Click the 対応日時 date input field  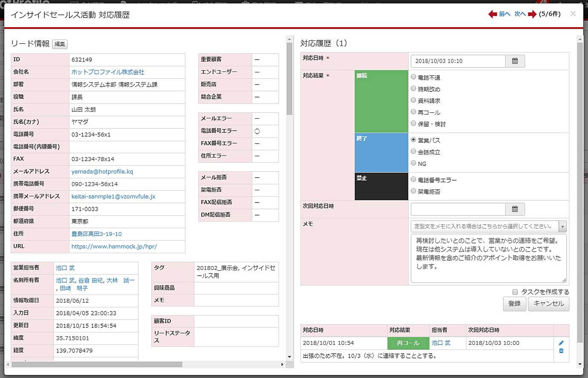[458, 61]
